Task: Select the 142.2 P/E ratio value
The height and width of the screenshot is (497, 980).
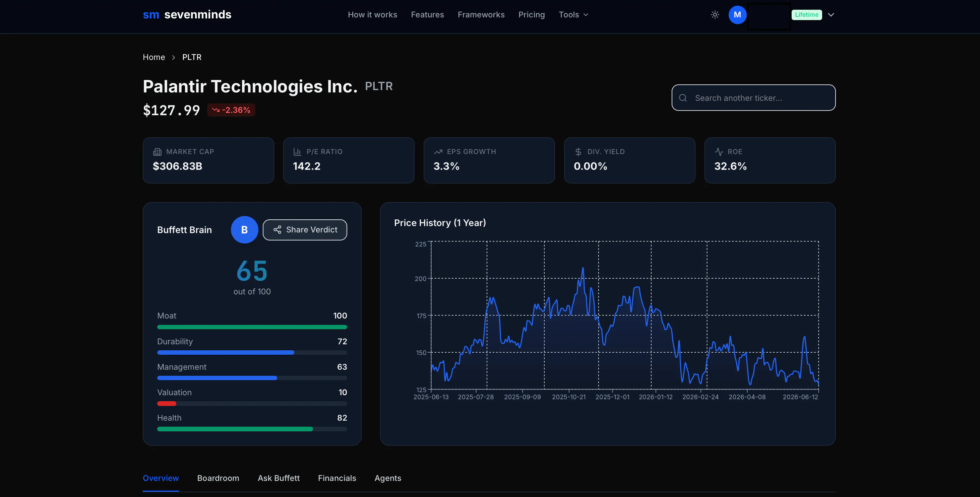Action: (x=307, y=166)
